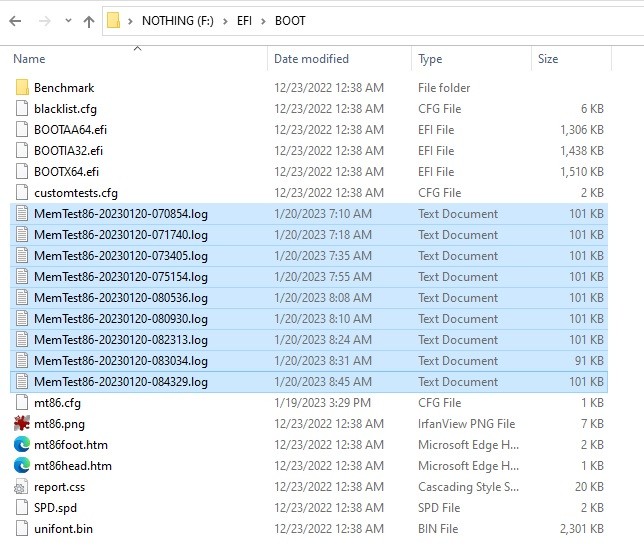
Task: Select the file name Benchmark
Action: coord(64,88)
